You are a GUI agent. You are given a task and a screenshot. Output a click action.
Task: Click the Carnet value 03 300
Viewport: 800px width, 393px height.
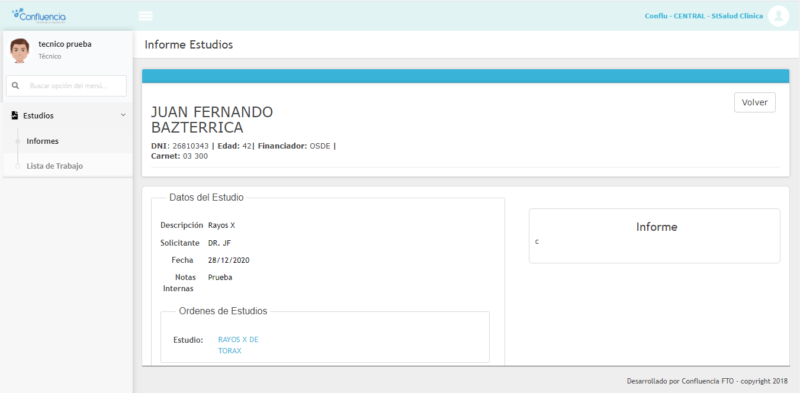(x=195, y=156)
